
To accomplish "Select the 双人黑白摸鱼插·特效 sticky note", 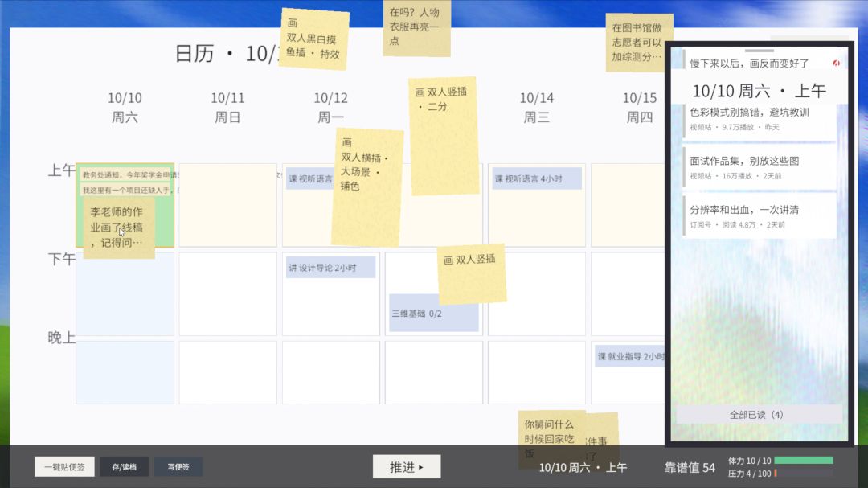I will pyautogui.click(x=314, y=39).
